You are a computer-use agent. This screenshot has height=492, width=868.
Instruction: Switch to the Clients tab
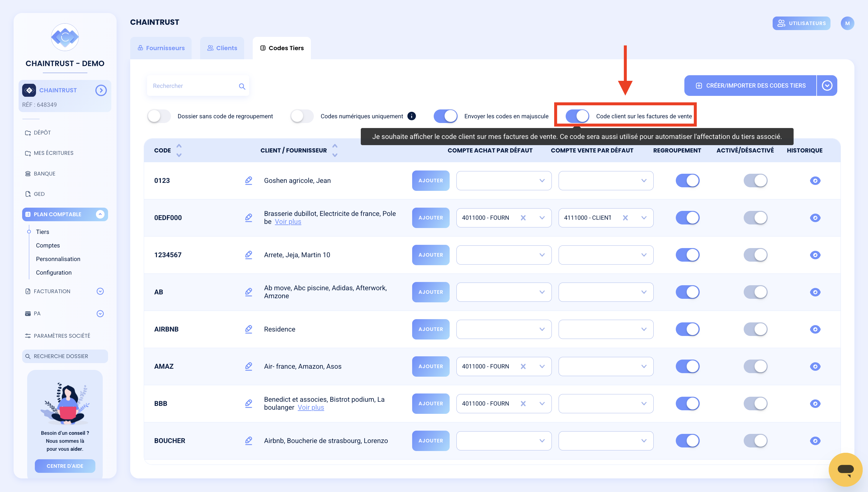(x=222, y=48)
